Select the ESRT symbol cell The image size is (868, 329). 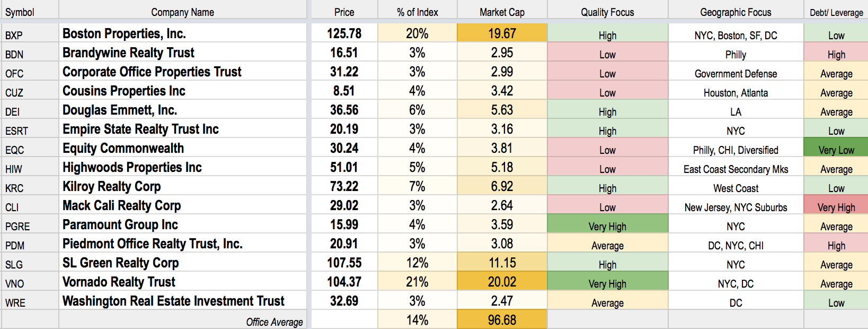(x=30, y=128)
